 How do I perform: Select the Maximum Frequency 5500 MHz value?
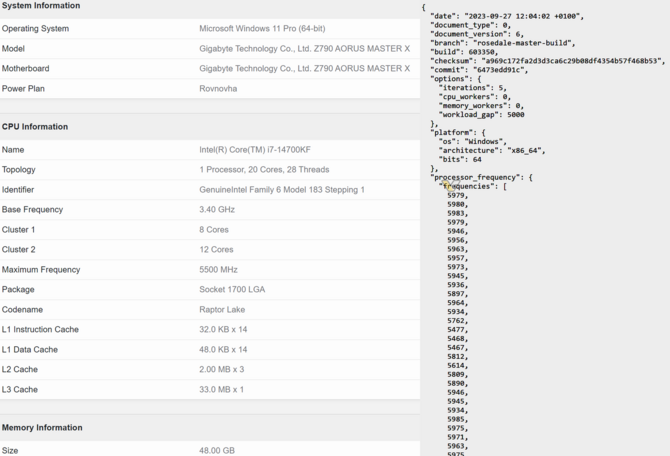tap(218, 270)
